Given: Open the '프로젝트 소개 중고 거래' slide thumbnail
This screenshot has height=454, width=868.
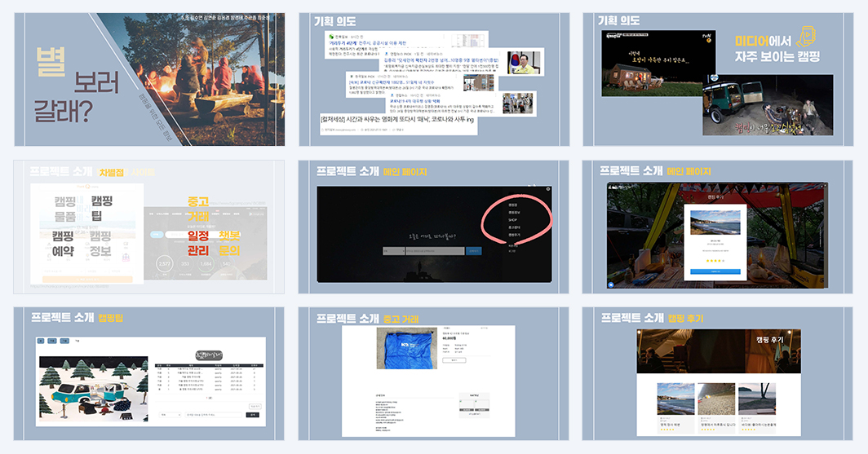Looking at the screenshot, I should 433,374.
